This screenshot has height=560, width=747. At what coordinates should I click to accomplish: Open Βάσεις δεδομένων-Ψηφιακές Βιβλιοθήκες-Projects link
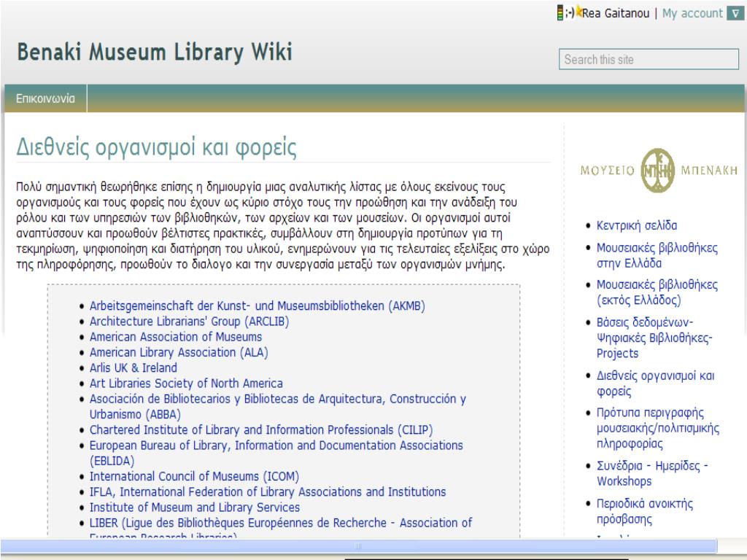(654, 338)
